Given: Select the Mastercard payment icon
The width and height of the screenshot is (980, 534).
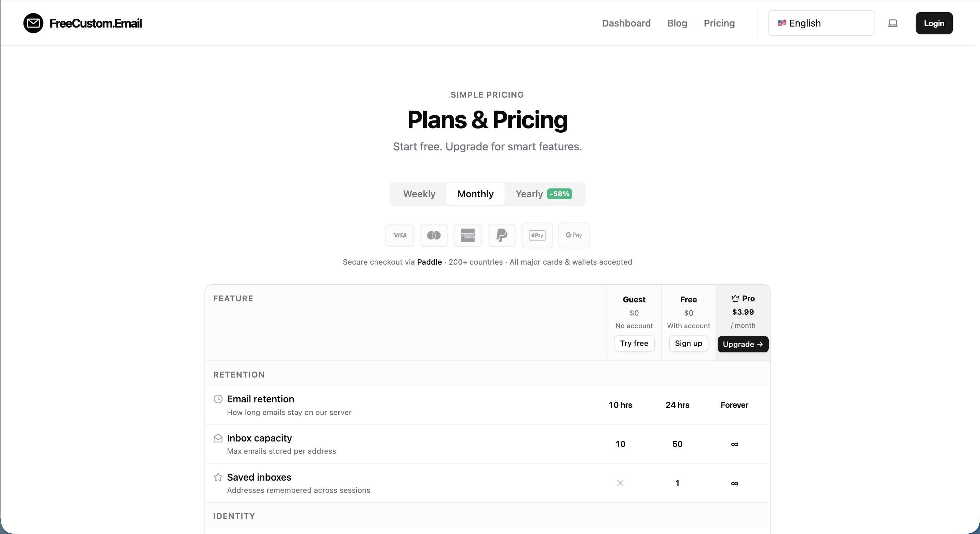Looking at the screenshot, I should pyautogui.click(x=433, y=235).
